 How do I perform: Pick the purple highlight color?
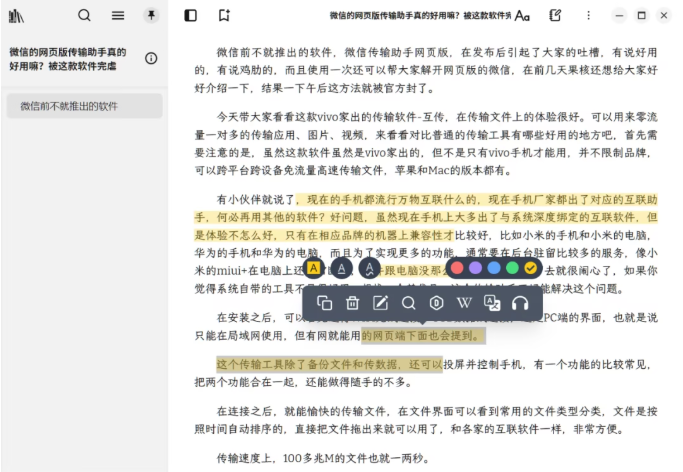click(475, 268)
